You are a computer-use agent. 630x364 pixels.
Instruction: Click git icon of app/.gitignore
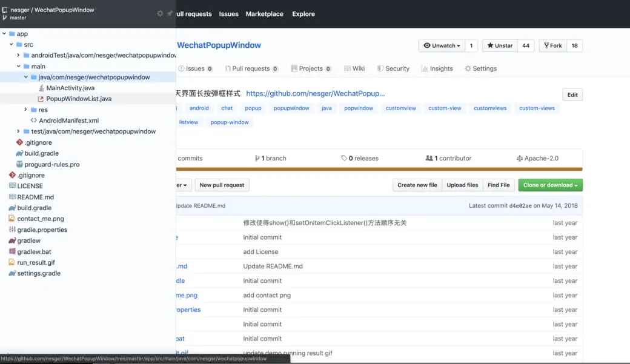point(19,142)
